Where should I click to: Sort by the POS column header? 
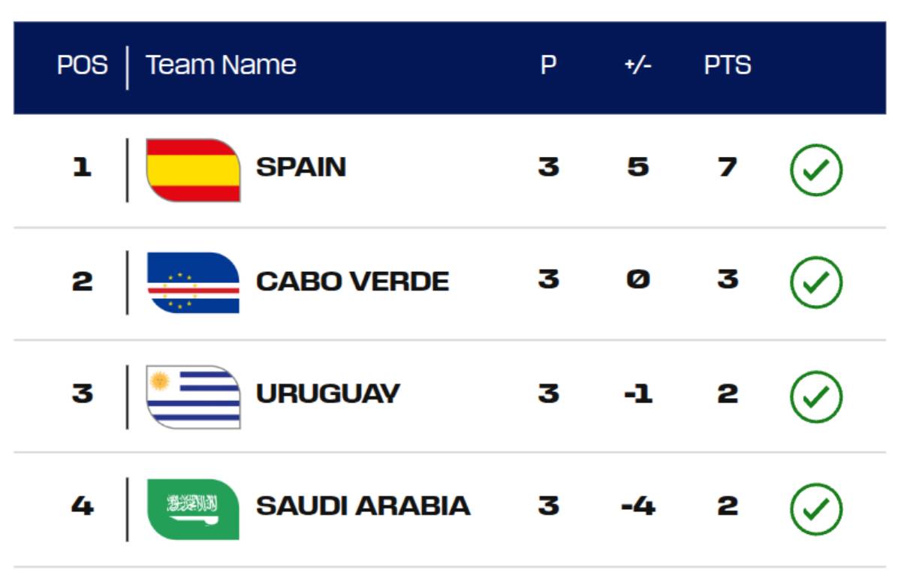82,65
